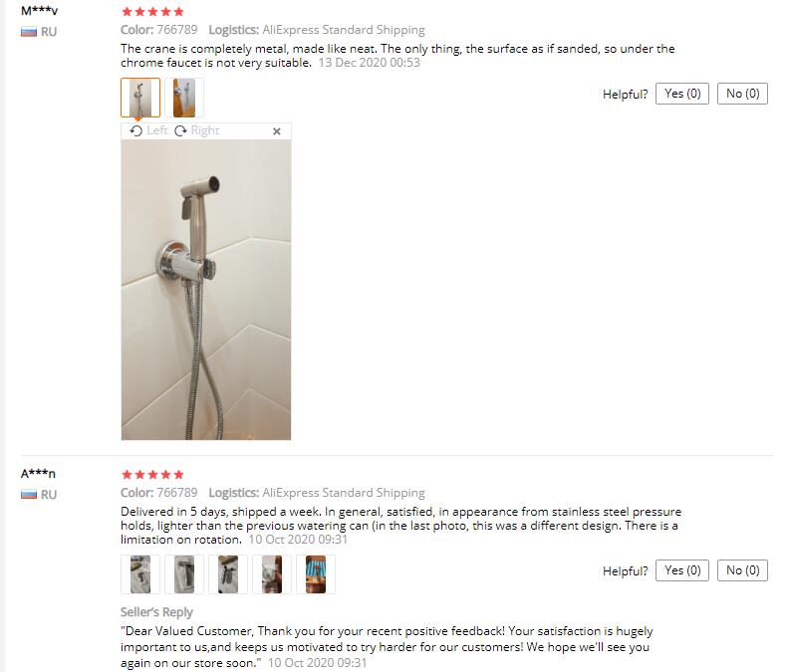Mark M***v's review as not helpful

point(742,94)
